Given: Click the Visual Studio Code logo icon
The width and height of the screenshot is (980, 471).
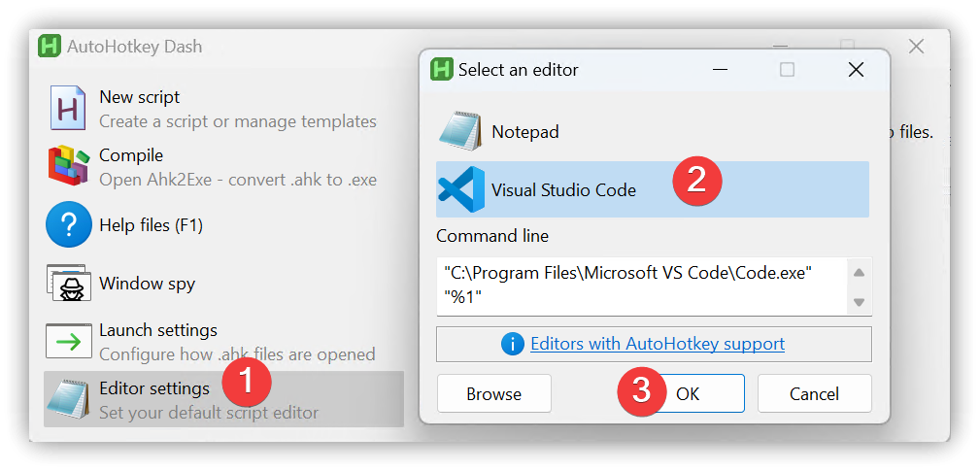Looking at the screenshot, I should click(461, 189).
